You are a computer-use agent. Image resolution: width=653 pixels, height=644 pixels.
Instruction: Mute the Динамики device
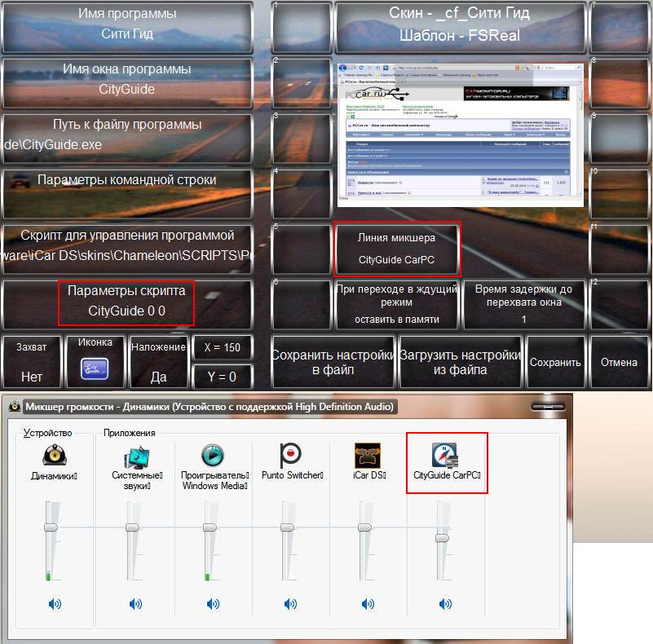click(x=55, y=603)
